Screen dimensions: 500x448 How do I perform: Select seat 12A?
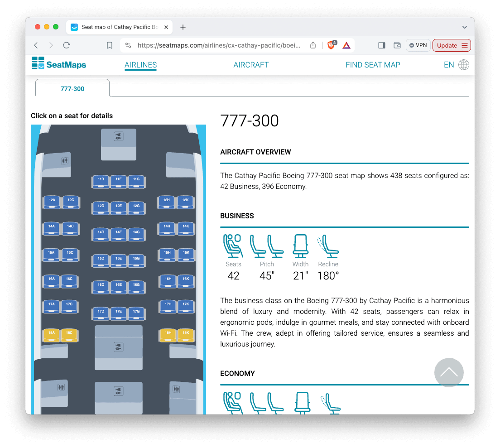52,202
